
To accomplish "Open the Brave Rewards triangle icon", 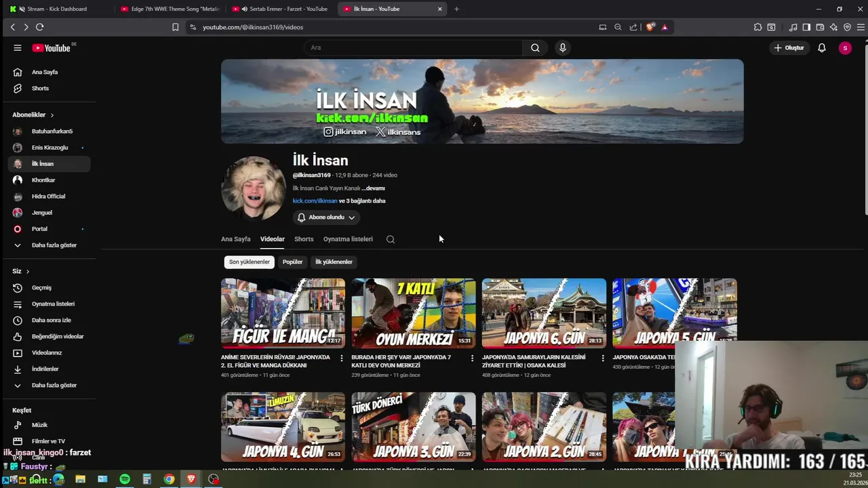I will pos(665,27).
